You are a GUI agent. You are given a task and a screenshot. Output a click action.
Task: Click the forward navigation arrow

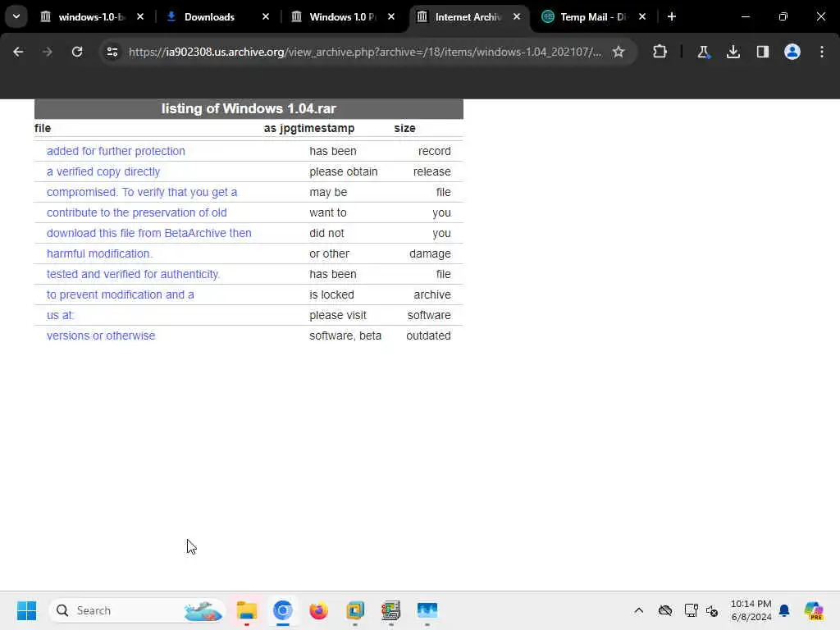pos(48,52)
